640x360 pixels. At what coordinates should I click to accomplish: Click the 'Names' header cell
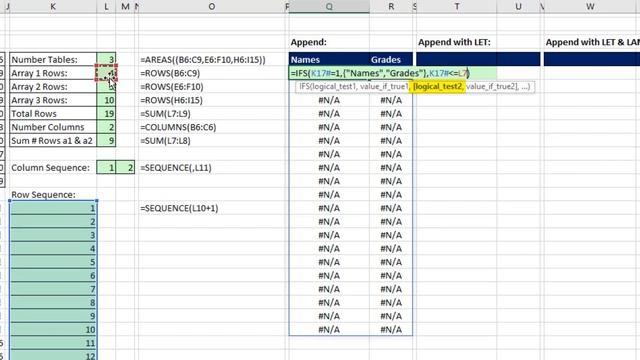329,60
